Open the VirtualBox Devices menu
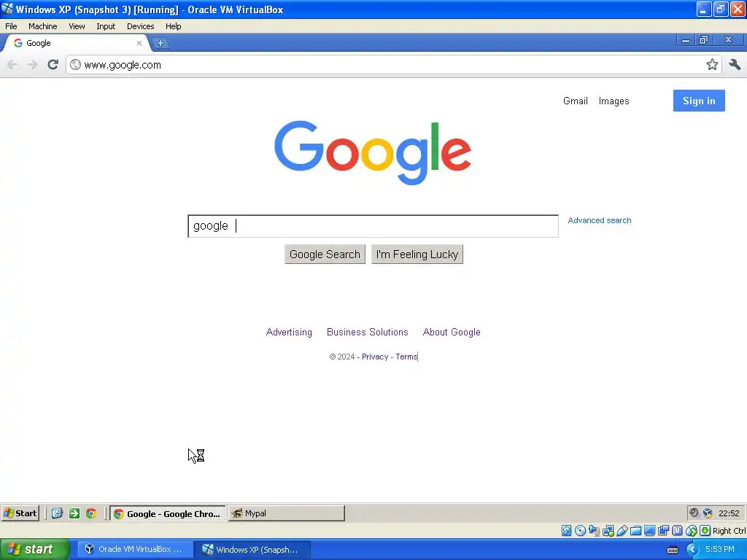 coord(141,26)
